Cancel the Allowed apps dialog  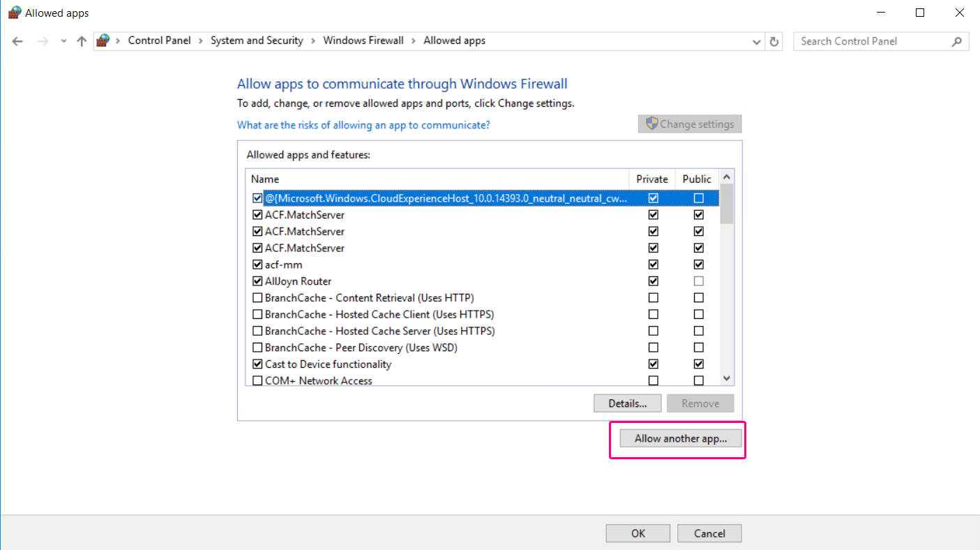(709, 533)
